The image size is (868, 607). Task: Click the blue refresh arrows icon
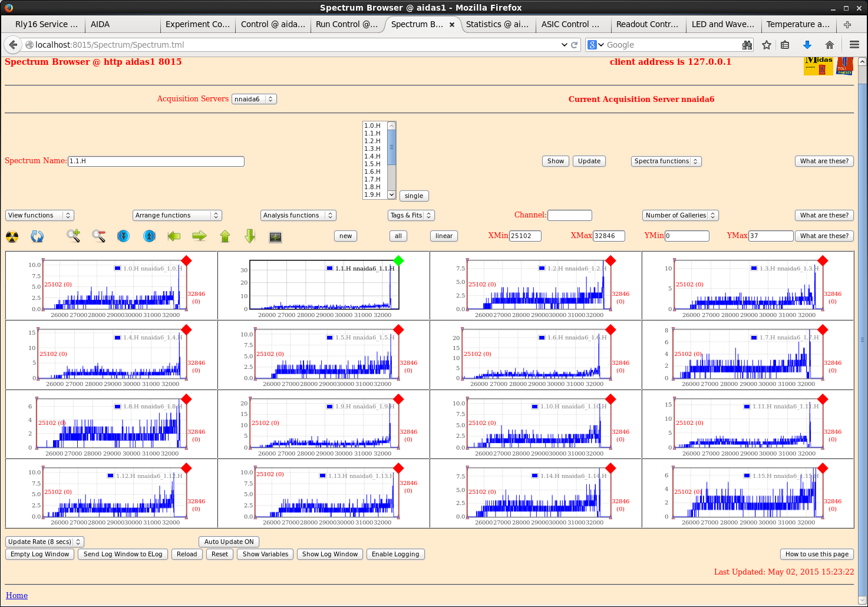(x=37, y=237)
